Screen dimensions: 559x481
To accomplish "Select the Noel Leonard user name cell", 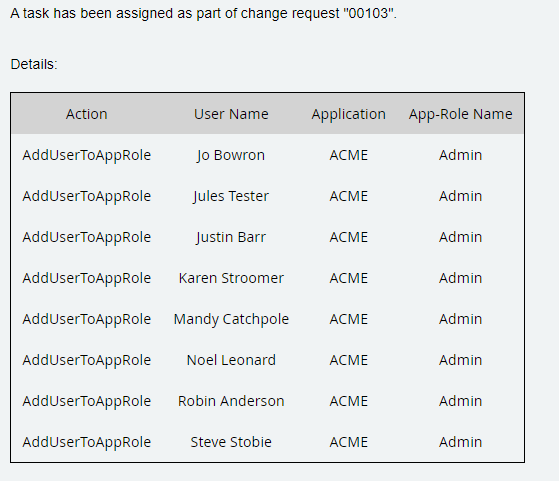I will pyautogui.click(x=231, y=360).
